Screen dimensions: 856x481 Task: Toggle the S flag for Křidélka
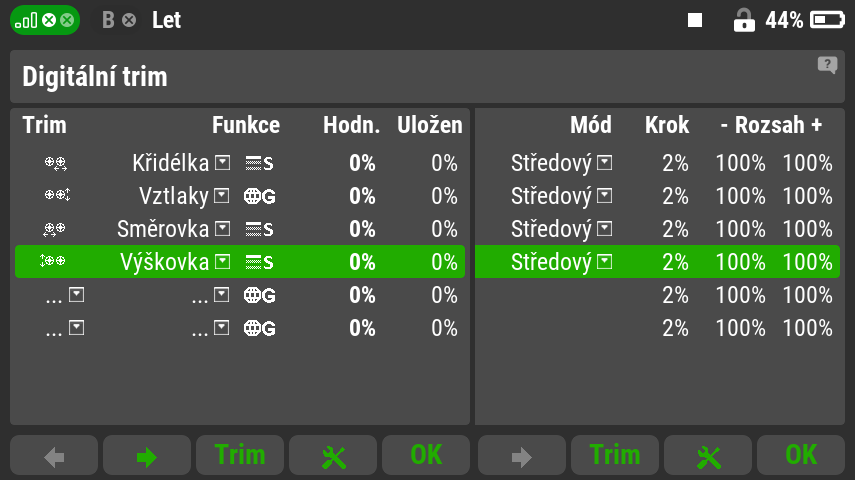coord(259,163)
